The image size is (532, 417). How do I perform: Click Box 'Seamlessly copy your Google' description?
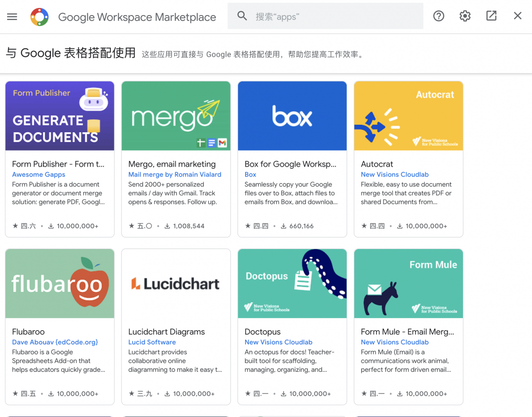(291, 193)
